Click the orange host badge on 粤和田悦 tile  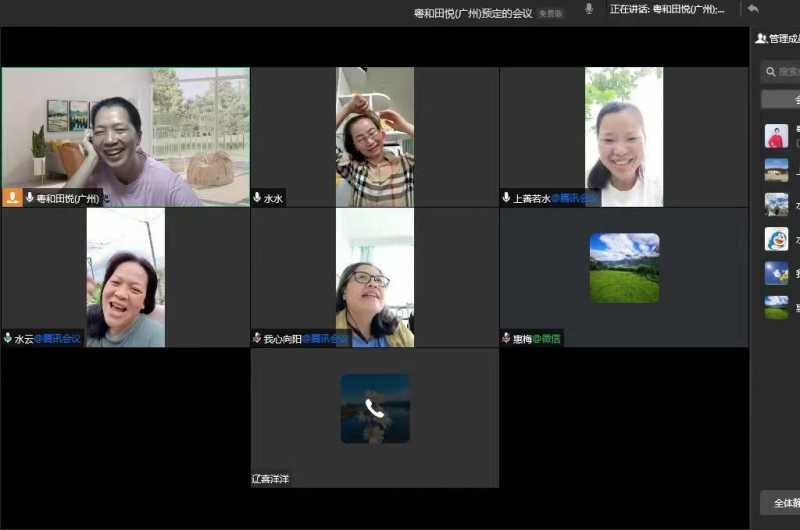(x=12, y=198)
